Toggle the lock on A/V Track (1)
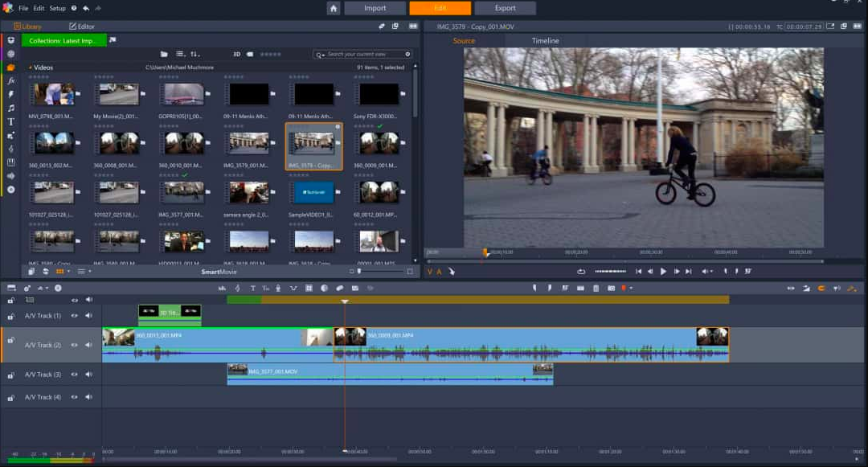The width and height of the screenshot is (868, 467). coord(10,316)
